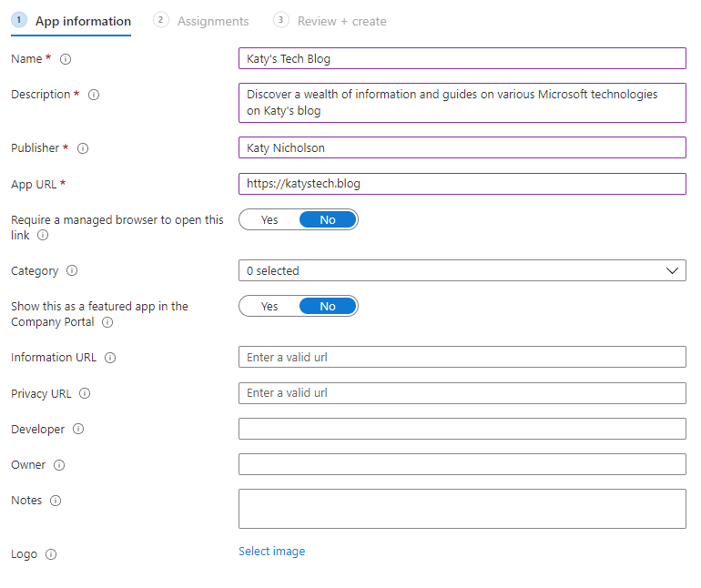Click the App URL text field
The height and width of the screenshot is (588, 701).
coord(462,184)
